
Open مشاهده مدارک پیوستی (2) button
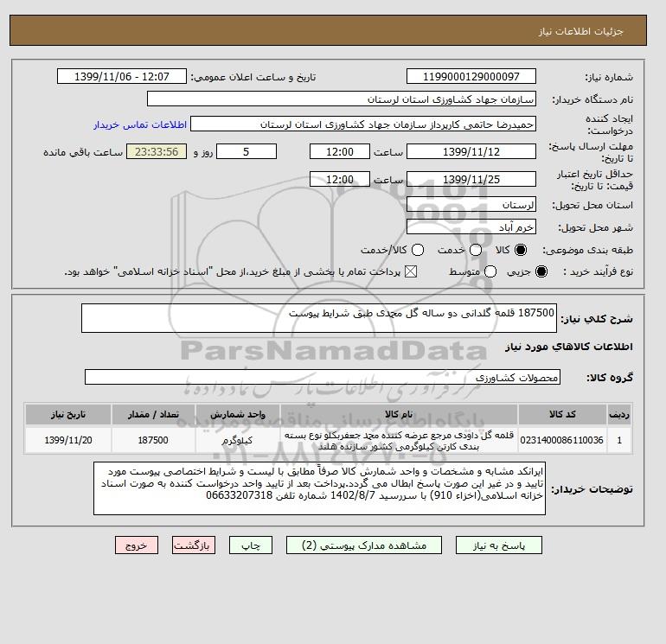(x=364, y=545)
